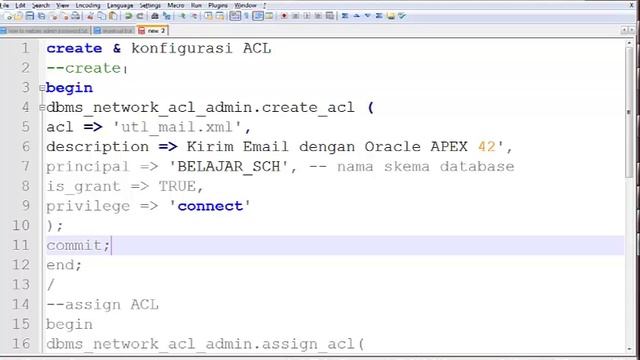Click the Zoom Out toolbar icon
This screenshot has width=640, height=360.
point(194,16)
